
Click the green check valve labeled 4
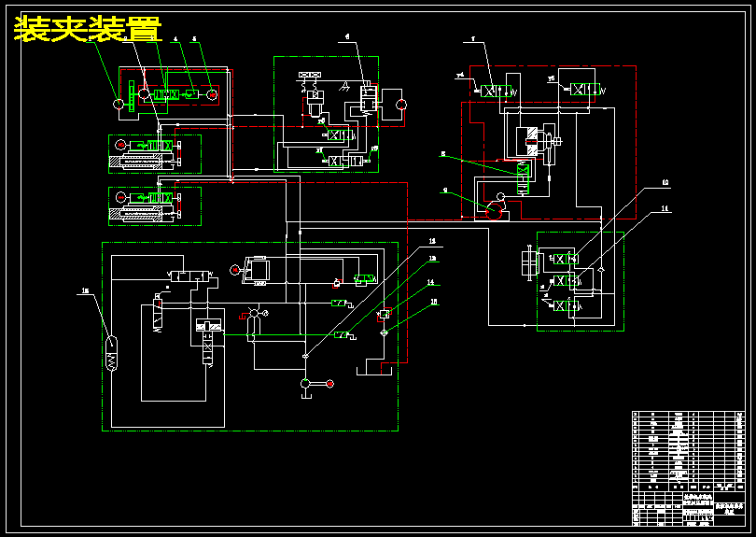tap(192, 94)
